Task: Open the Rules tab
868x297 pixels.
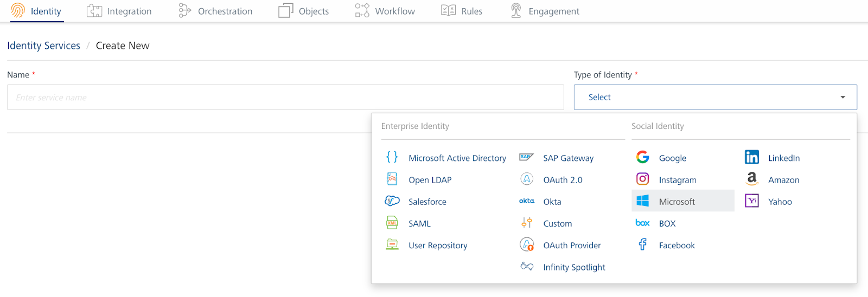Action: coord(462,11)
